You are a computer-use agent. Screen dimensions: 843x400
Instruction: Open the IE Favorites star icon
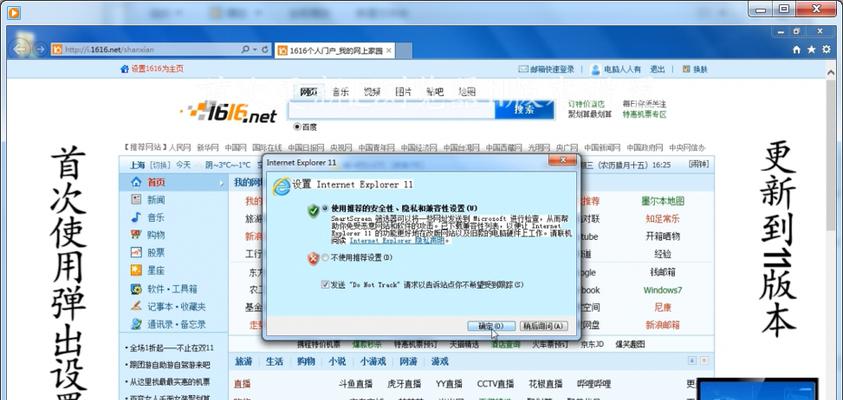tap(811, 49)
